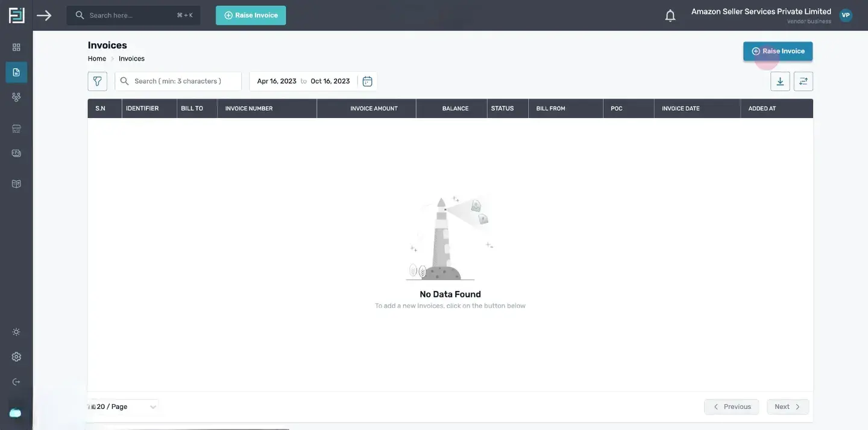Select the Invoices document icon in the sidebar
This screenshot has width=868, height=430.
pos(16,72)
